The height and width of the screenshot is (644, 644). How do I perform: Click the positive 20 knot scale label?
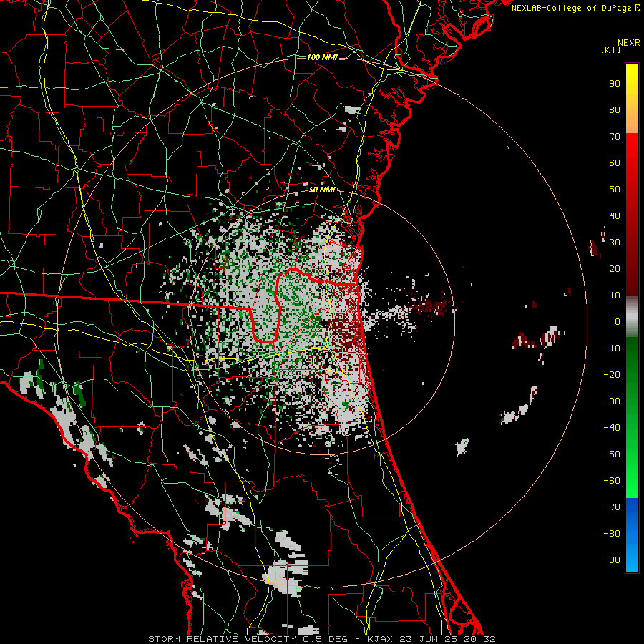click(x=615, y=268)
